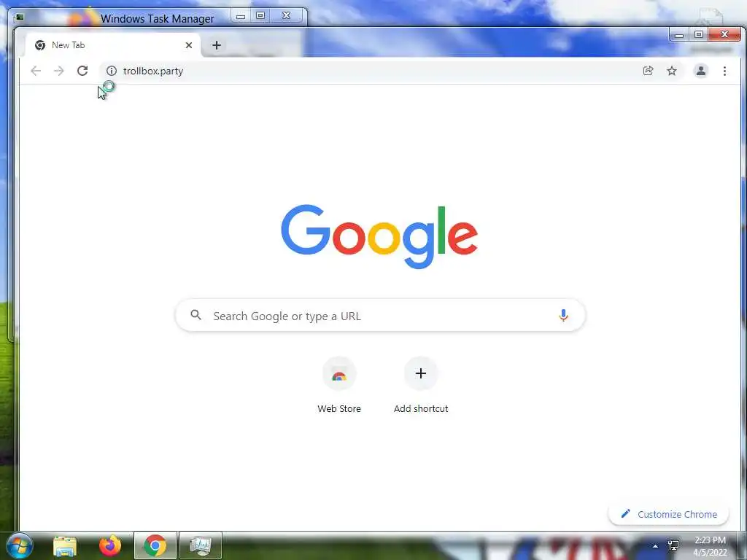747x560 pixels.
Task: Maximize the Windows Task Manager window
Action: 260,16
